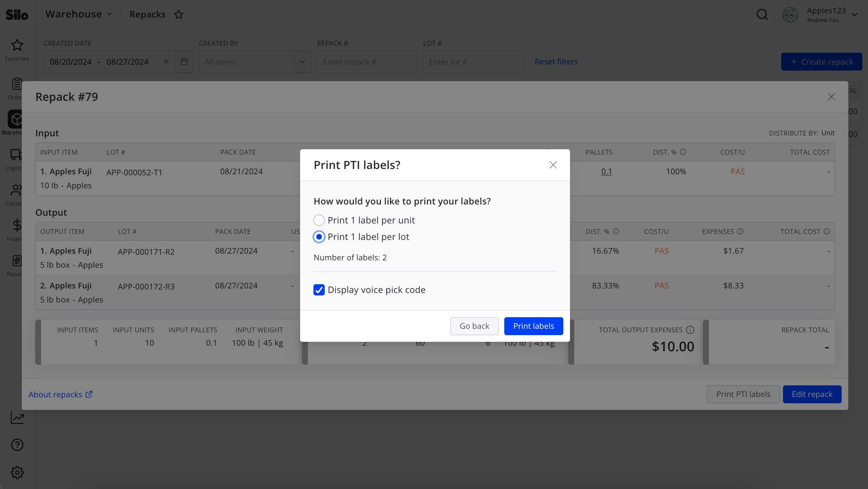Viewport: 868px width, 489px height.
Task: Uncheck Display voice pick code
Action: coord(319,290)
